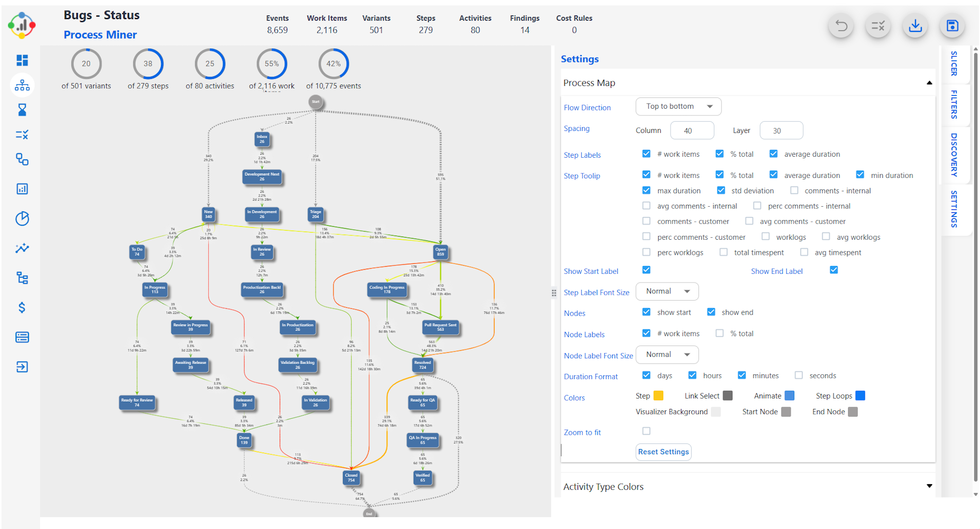The height and width of the screenshot is (529, 980).
Task: Click the Column spacing input field
Action: (x=692, y=130)
